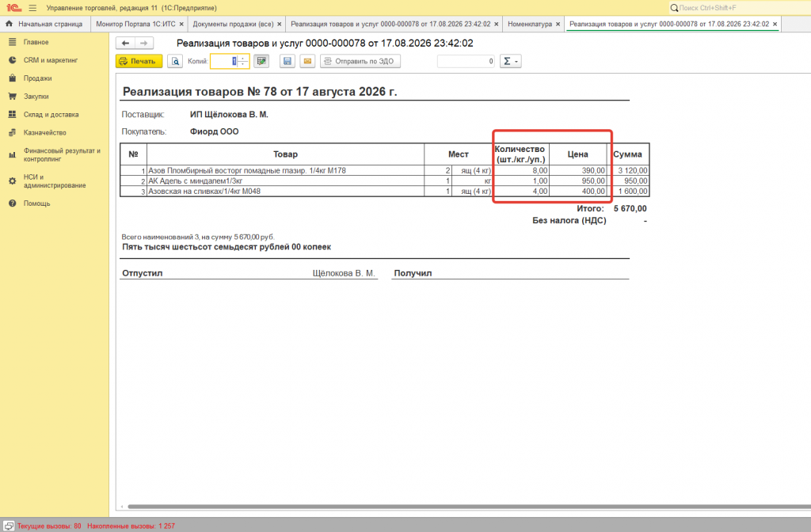This screenshot has height=532, width=811.
Task: Click the total value 5 670,00
Action: tap(630, 208)
